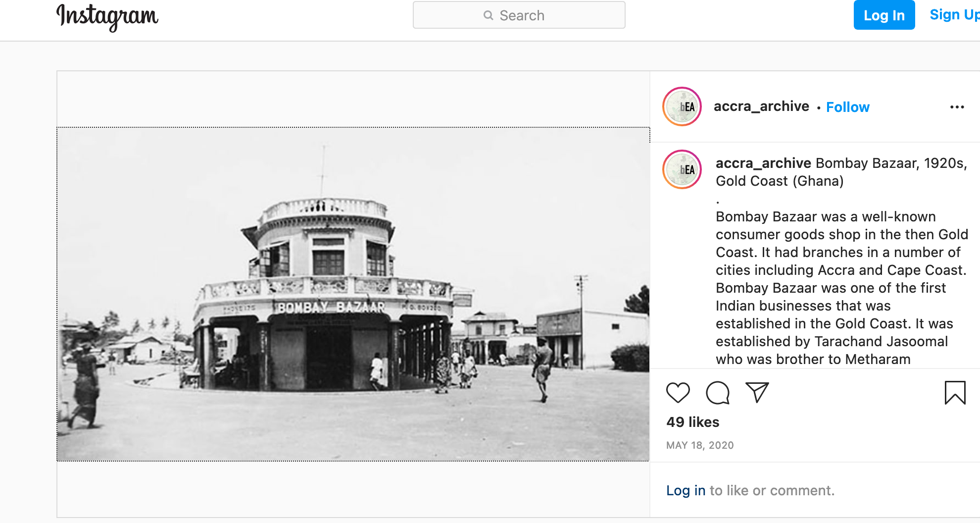The width and height of the screenshot is (980, 523).
Task: Open accra_archive username in the caption
Action: (763, 163)
